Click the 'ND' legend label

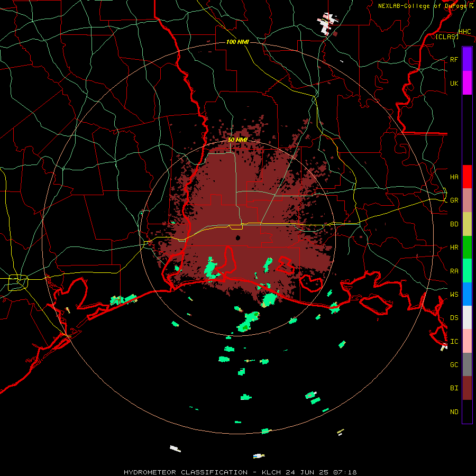click(x=454, y=411)
